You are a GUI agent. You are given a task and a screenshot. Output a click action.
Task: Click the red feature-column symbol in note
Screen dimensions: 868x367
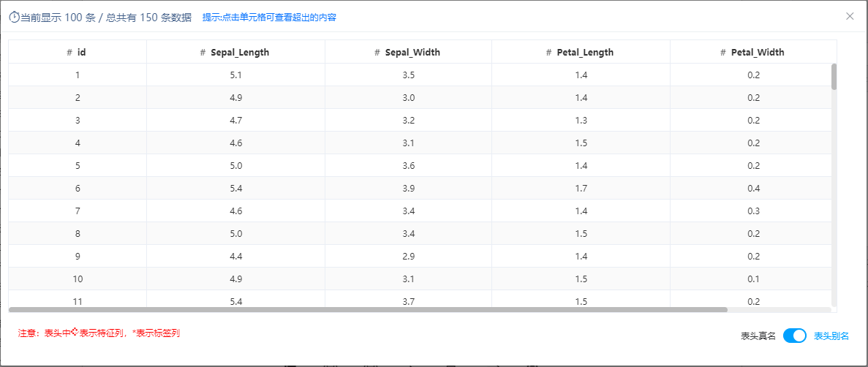76,333
